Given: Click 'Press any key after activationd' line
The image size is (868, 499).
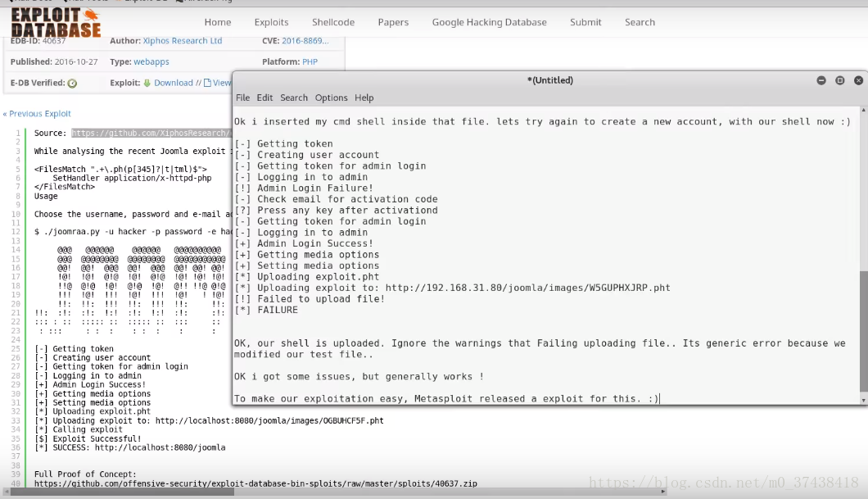Looking at the screenshot, I should (336, 211).
